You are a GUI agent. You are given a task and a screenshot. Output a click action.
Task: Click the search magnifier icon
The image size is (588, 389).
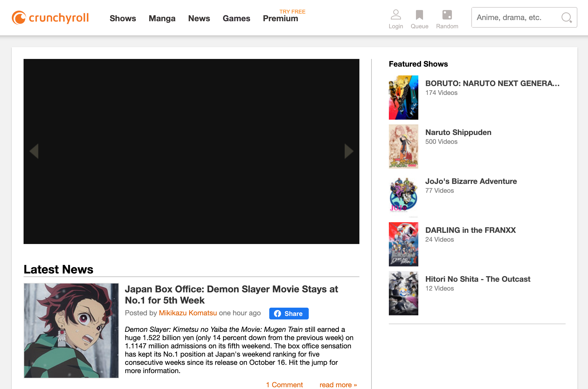[566, 18]
